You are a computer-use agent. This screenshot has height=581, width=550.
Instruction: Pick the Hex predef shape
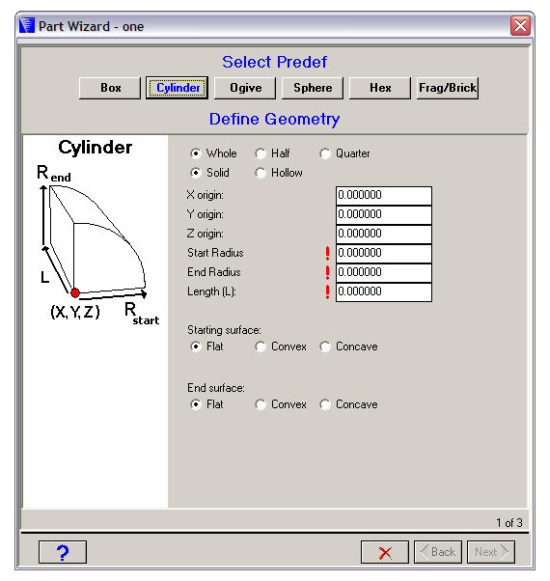[x=380, y=88]
